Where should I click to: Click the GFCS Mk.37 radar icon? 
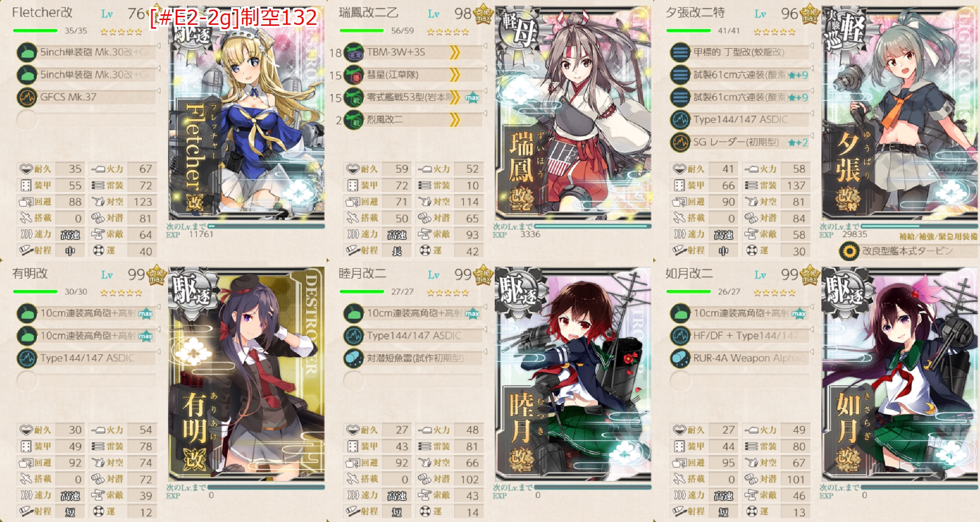(27, 98)
